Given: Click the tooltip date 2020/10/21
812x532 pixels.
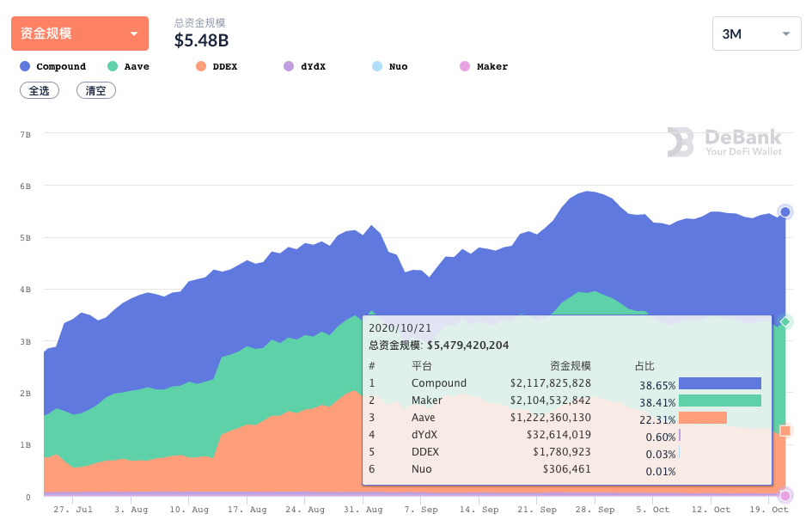Looking at the screenshot, I should point(400,328).
